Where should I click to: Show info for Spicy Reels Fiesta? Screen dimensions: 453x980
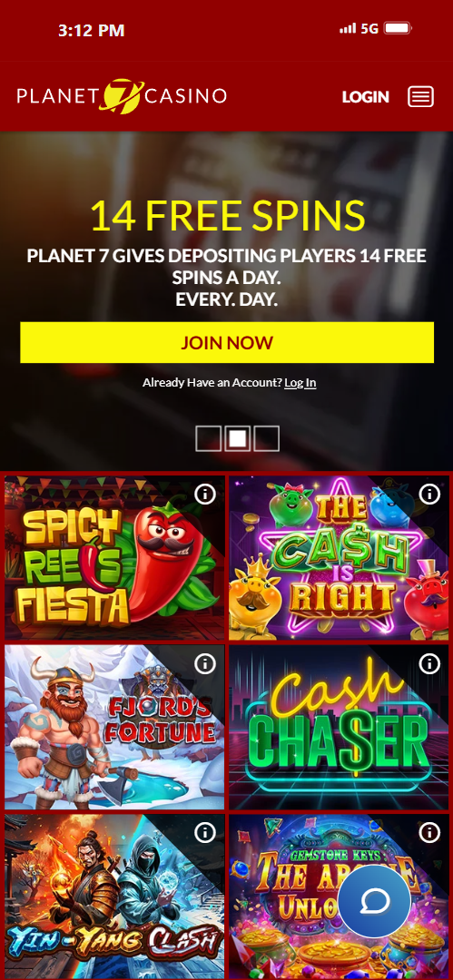(x=204, y=495)
